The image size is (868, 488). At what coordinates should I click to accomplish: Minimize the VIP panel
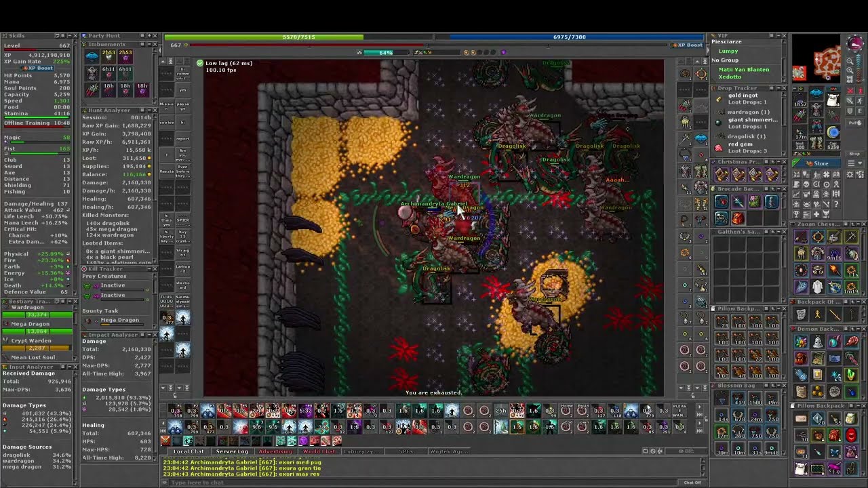[778, 35]
